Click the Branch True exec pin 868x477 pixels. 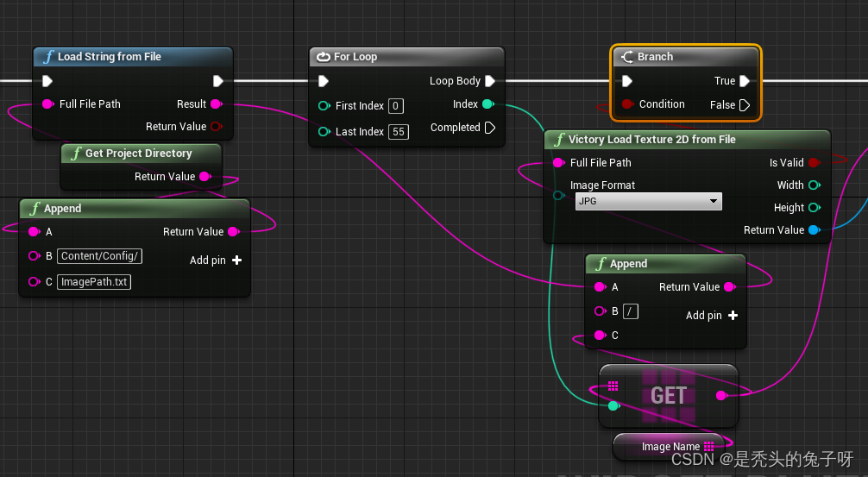745,81
